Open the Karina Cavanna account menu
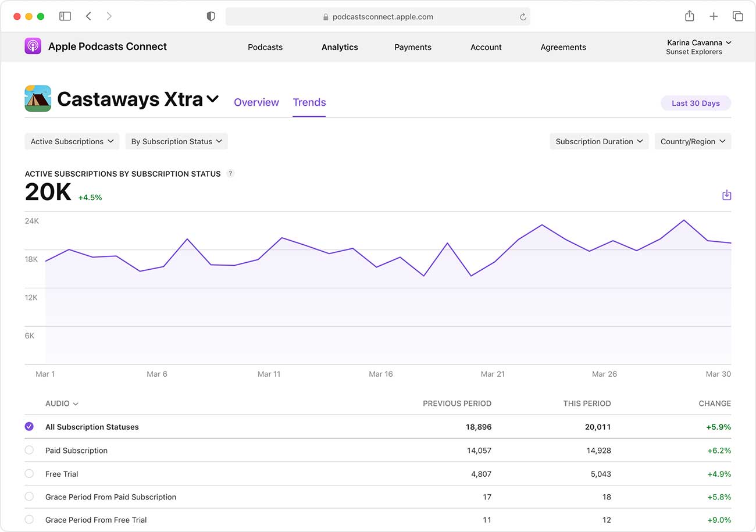Screen dimensions: 756x532 698,47
